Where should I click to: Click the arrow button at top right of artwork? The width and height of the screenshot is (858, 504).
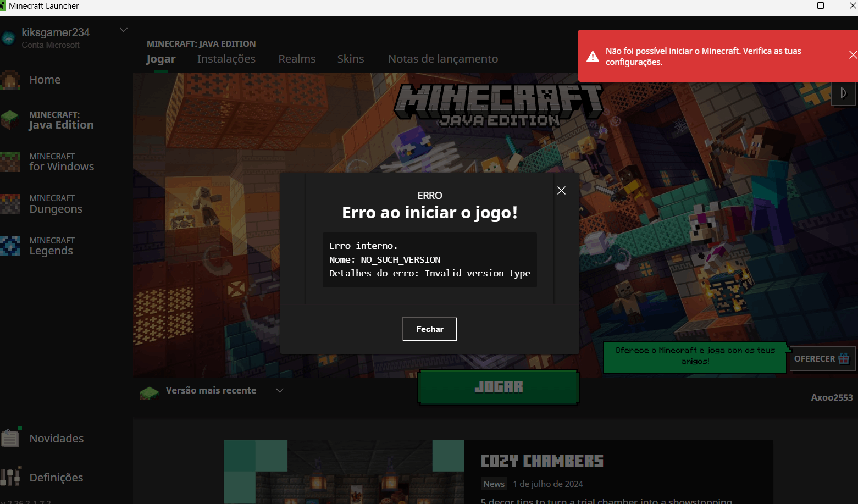pyautogui.click(x=843, y=93)
